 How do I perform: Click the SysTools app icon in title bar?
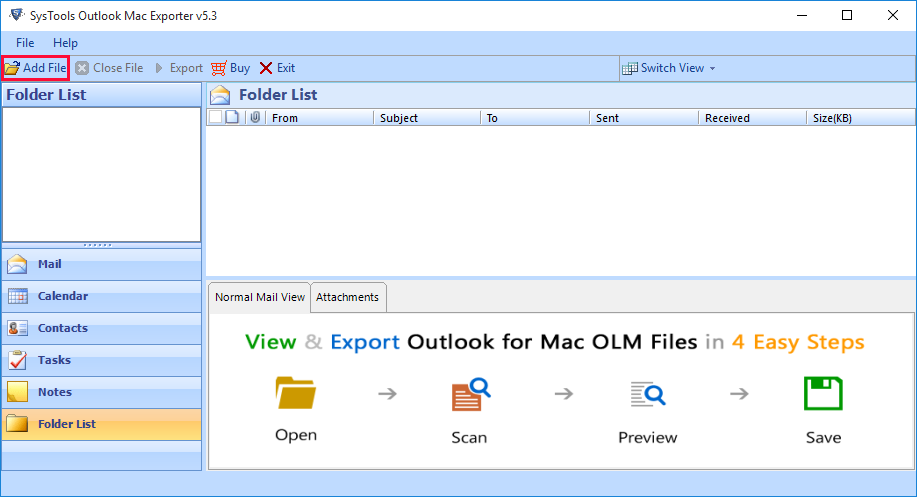point(16,15)
